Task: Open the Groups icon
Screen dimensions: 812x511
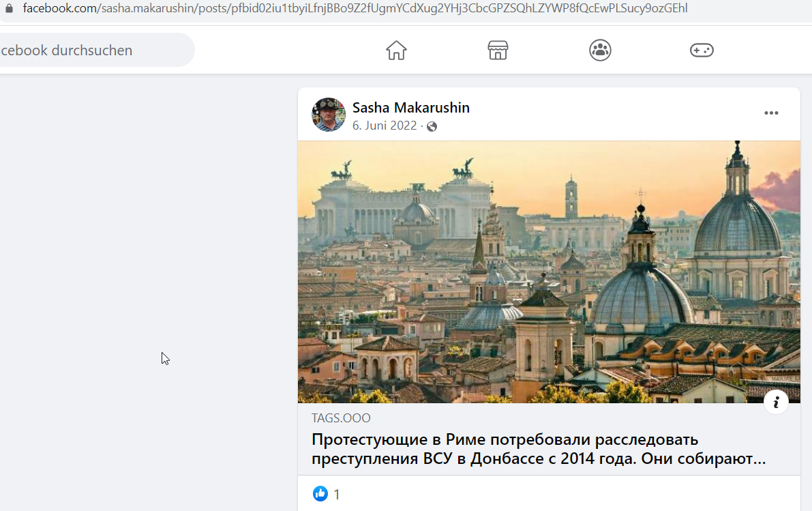Action: click(600, 50)
